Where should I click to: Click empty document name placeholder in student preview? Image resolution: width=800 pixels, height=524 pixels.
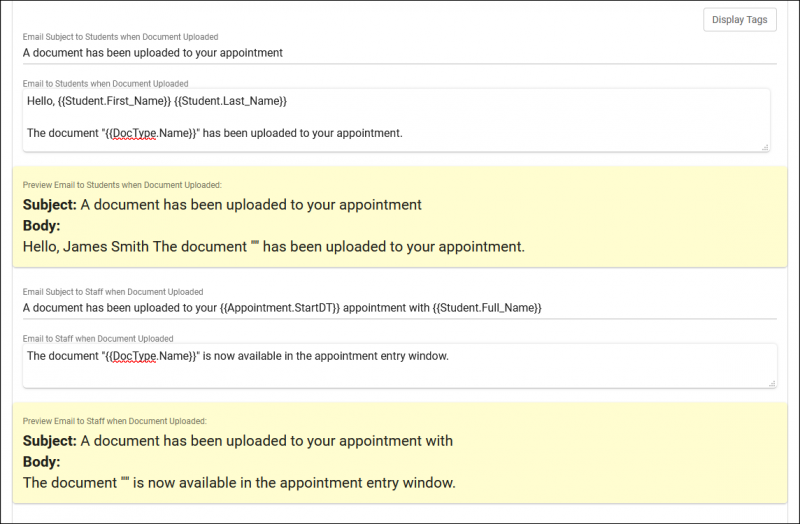coord(255,244)
